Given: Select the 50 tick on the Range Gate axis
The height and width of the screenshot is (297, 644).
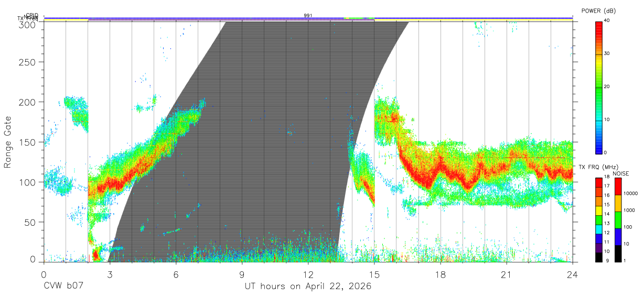Looking at the screenshot, I should [31, 222].
